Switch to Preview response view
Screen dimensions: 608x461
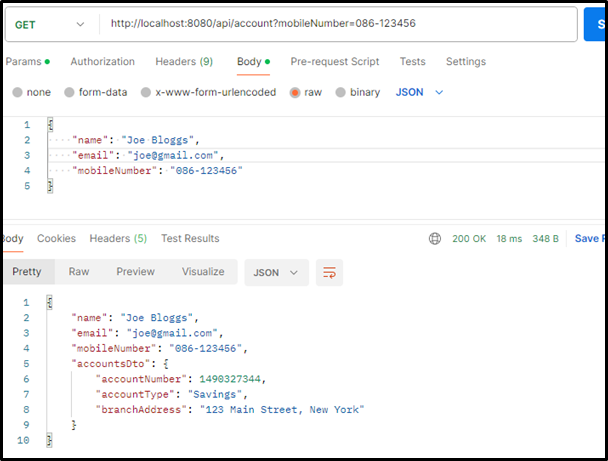[136, 271]
